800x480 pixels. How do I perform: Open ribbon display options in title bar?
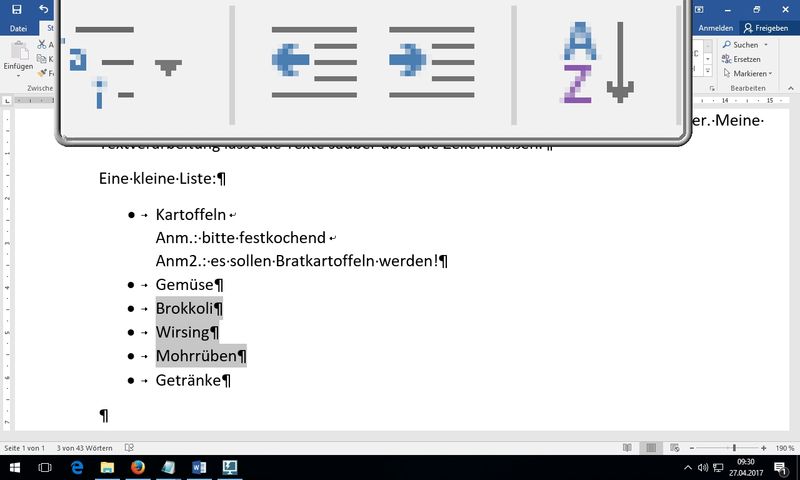tap(699, 9)
